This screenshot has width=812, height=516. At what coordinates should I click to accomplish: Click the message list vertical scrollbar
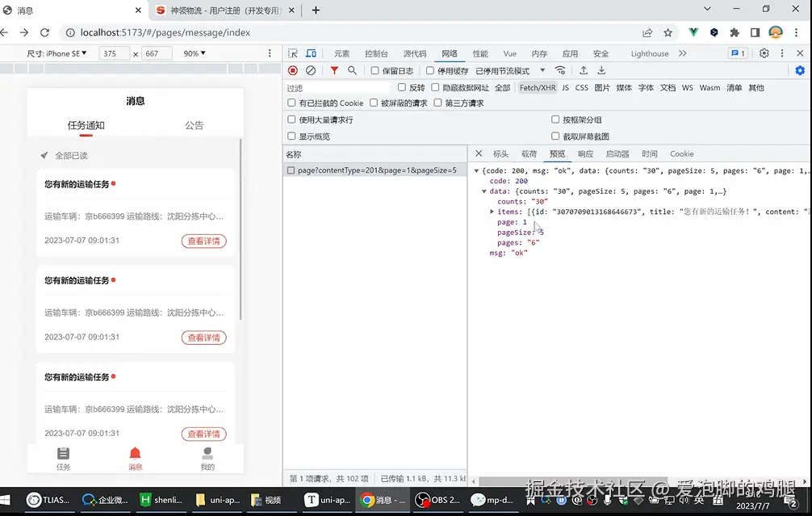point(241,229)
